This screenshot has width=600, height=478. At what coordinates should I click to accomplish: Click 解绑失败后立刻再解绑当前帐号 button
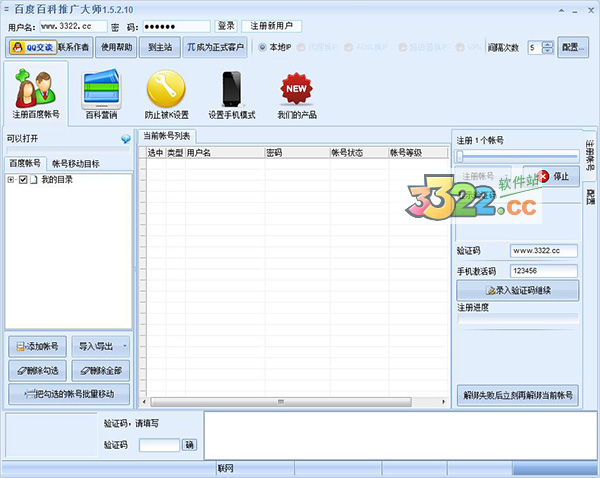517,395
